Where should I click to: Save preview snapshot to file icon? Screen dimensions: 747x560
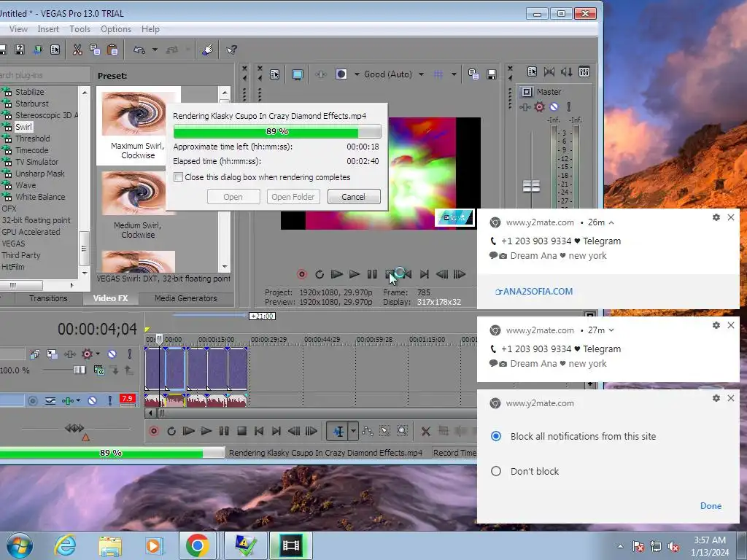pos(491,74)
